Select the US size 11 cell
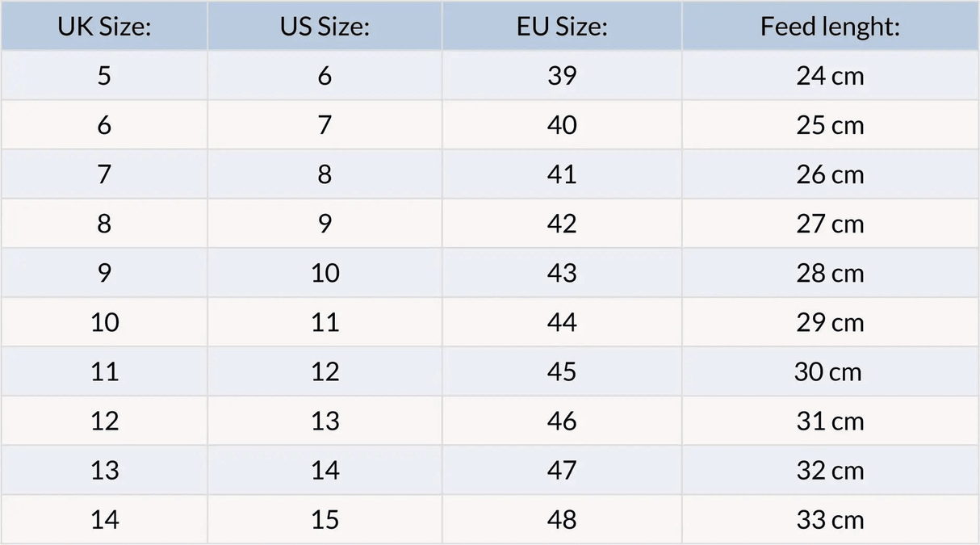980x545 pixels. coord(325,322)
